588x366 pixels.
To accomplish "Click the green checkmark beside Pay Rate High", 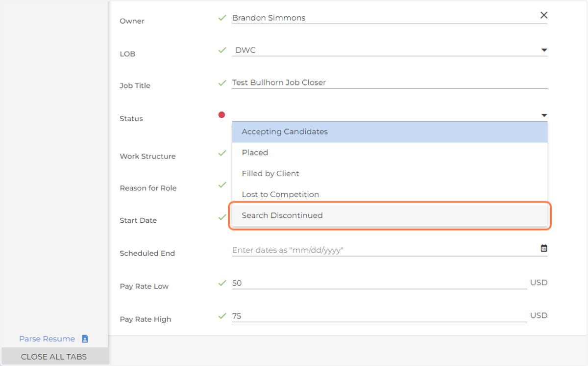I will pyautogui.click(x=222, y=316).
